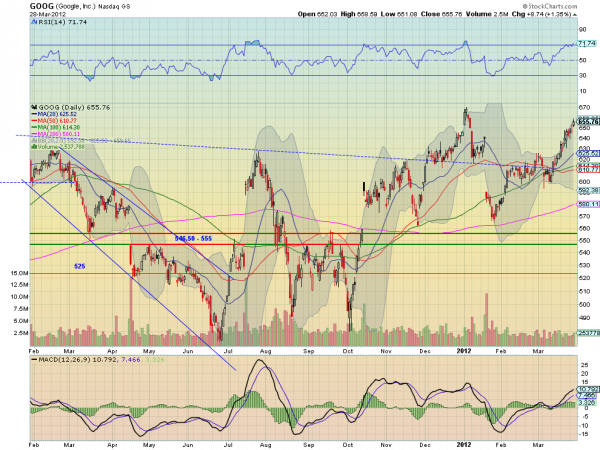Image resolution: width=600 pixels, height=450 pixels.
Task: Click the RSI line icon beside RSI(14)
Action: coord(34,22)
